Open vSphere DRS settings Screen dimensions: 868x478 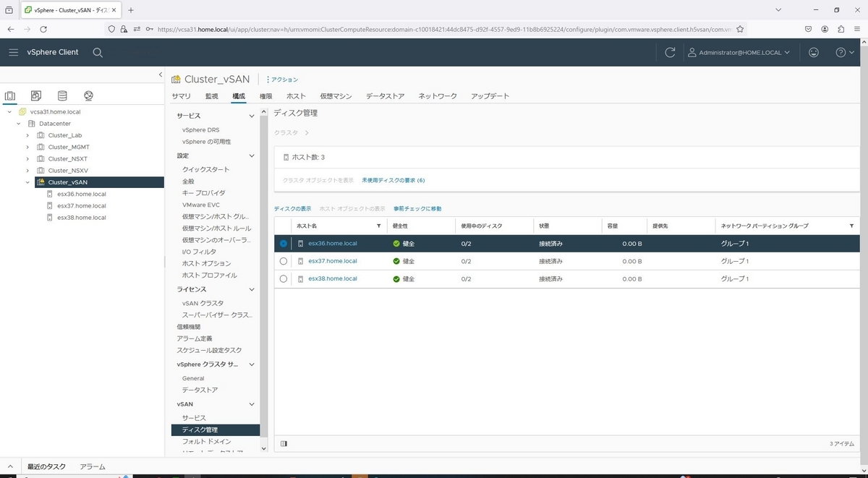(200, 130)
